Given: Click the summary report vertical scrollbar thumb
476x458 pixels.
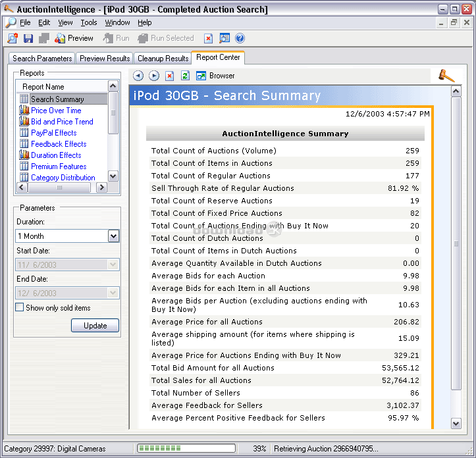Looking at the screenshot, I should click(x=456, y=243).
